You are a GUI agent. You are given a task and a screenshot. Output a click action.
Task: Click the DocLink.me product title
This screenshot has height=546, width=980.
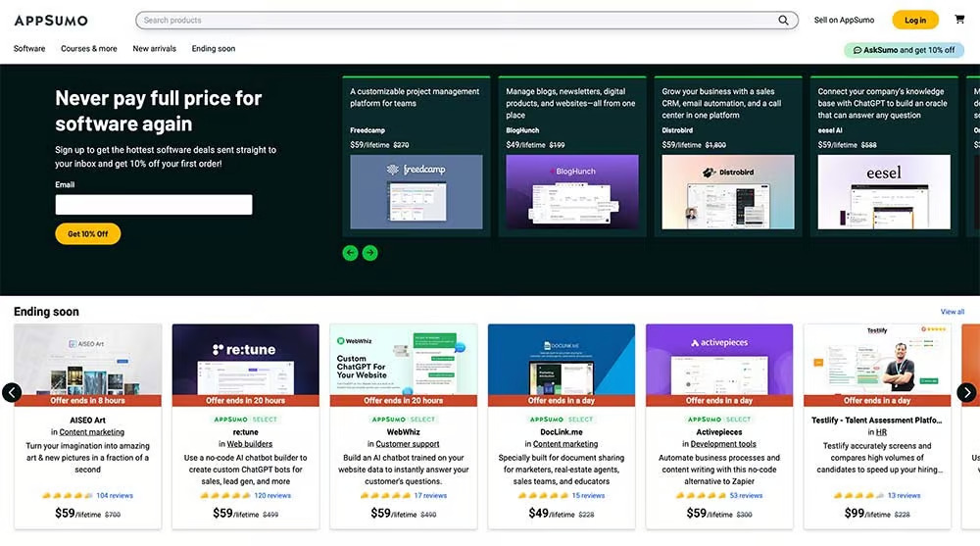562,432
